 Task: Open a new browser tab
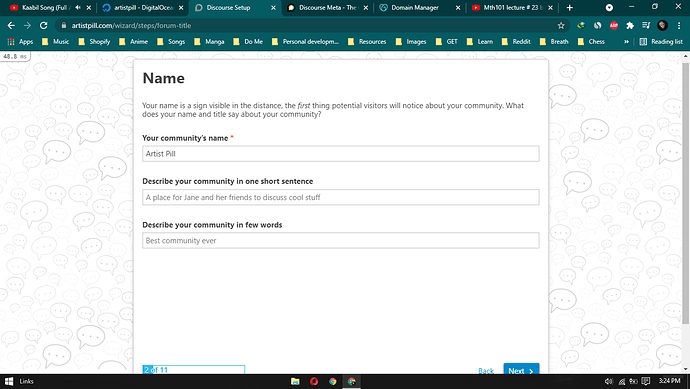click(x=569, y=7)
